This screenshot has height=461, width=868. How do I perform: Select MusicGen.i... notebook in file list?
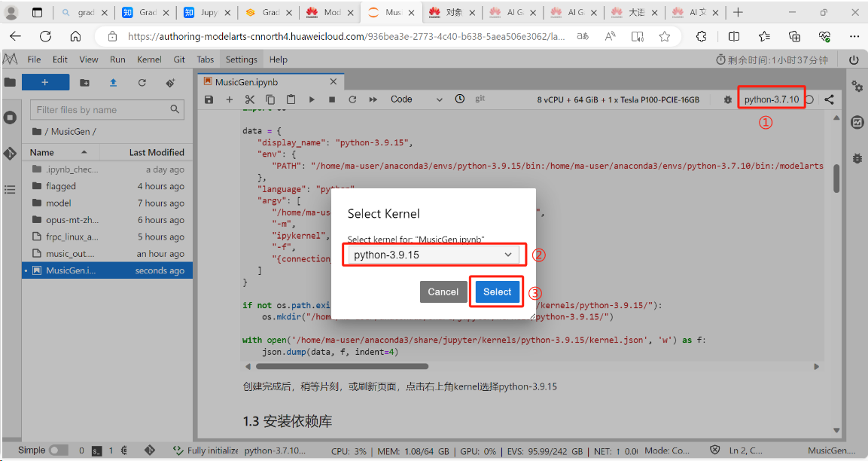(x=108, y=270)
